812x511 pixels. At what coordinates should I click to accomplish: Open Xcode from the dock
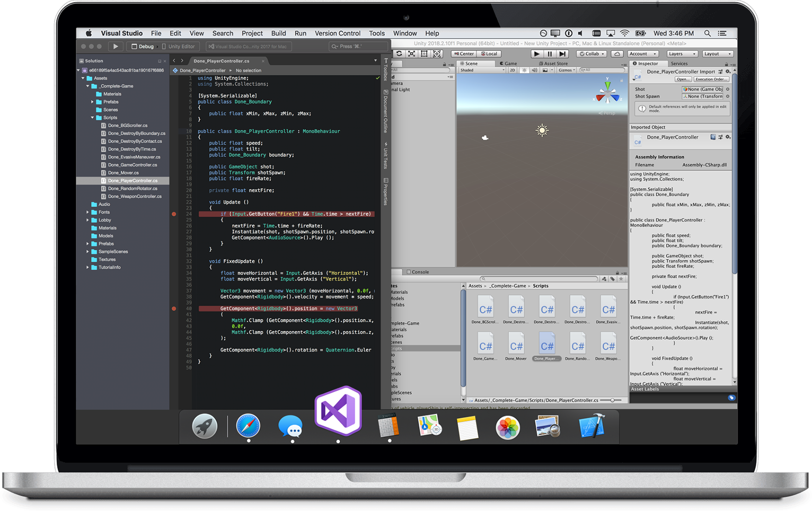point(591,426)
